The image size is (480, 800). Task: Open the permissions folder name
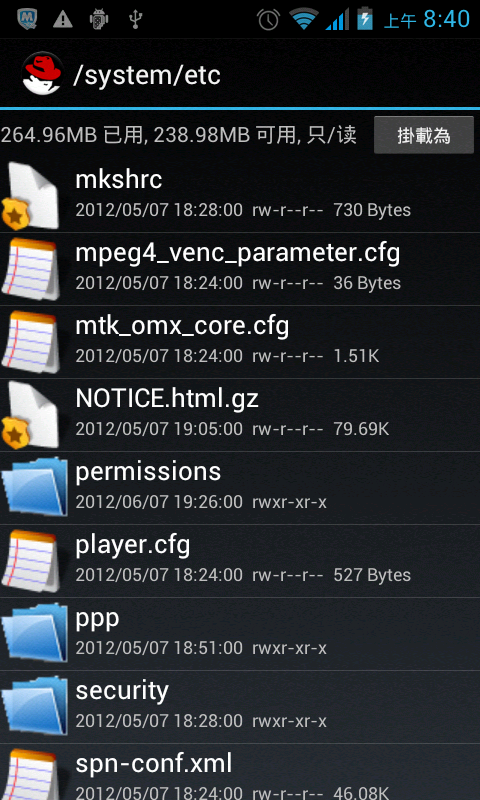pyautogui.click(x=148, y=472)
